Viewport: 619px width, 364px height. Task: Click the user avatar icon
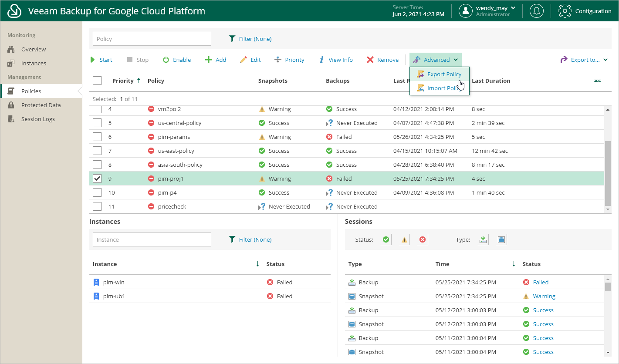point(466,11)
